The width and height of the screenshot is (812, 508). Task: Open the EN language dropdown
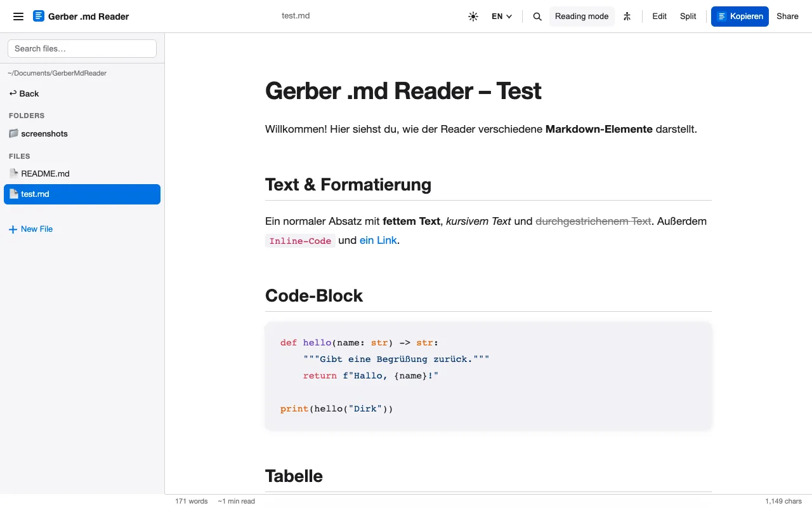(x=502, y=17)
